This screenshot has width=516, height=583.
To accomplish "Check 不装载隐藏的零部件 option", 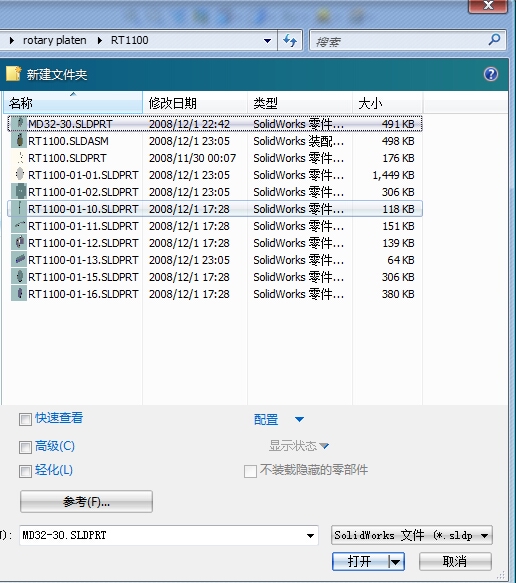I will pos(250,471).
